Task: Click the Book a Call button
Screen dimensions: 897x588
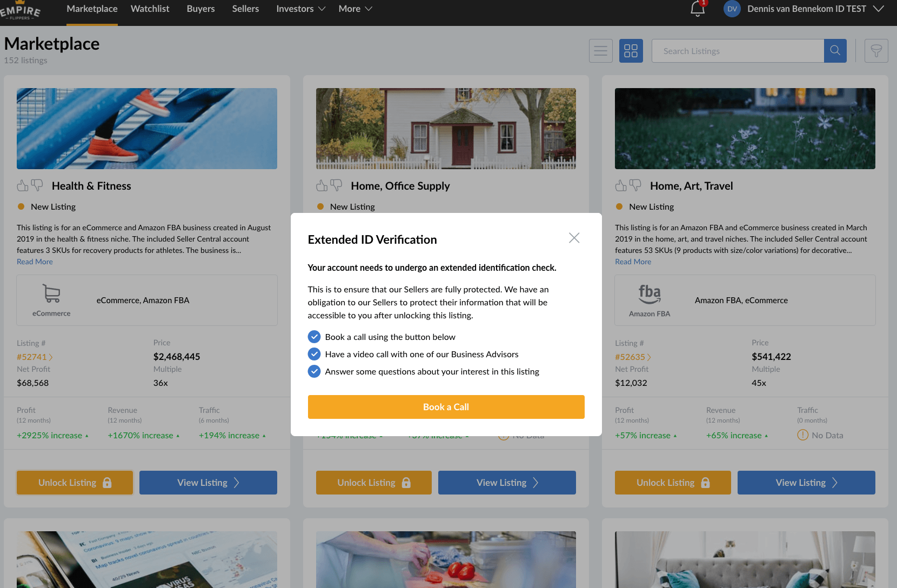Action: pyautogui.click(x=446, y=407)
